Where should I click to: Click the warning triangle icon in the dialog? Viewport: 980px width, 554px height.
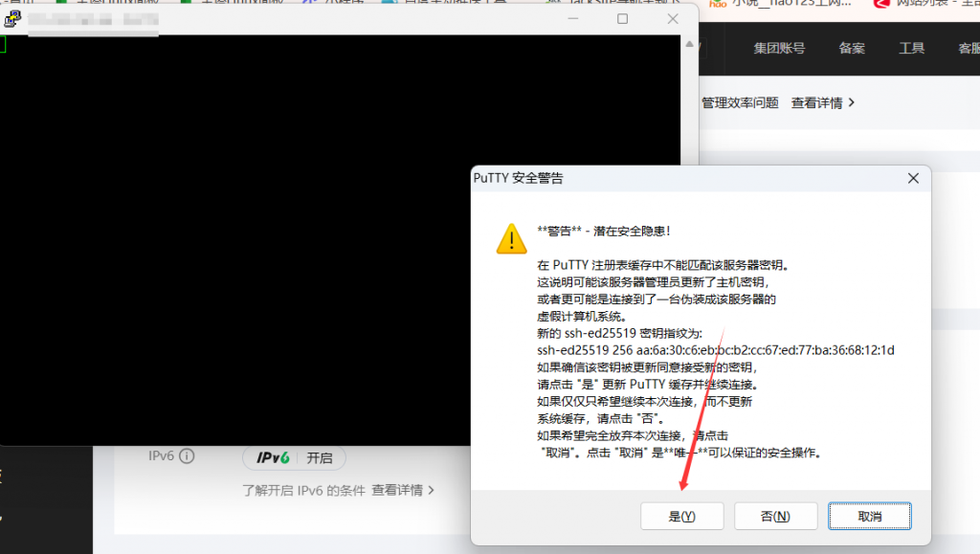[x=511, y=238]
